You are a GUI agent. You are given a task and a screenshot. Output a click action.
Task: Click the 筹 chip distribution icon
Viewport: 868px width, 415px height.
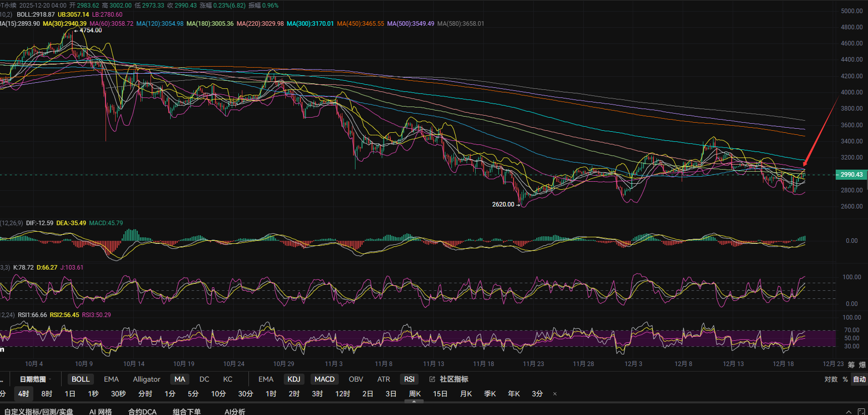[851, 365]
